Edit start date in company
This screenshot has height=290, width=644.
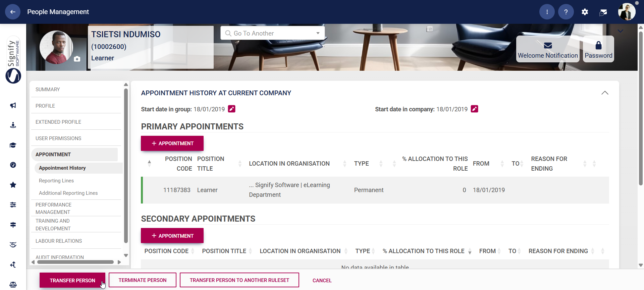(474, 109)
